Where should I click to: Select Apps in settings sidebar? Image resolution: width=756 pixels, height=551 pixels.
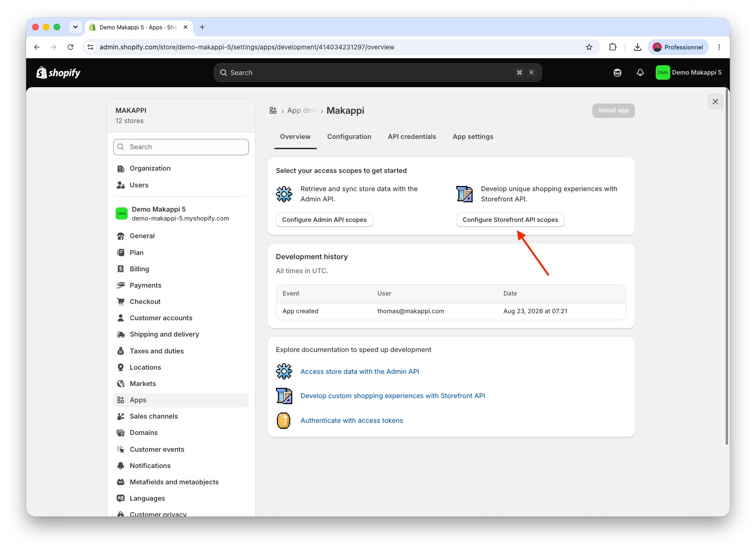[x=181, y=400]
